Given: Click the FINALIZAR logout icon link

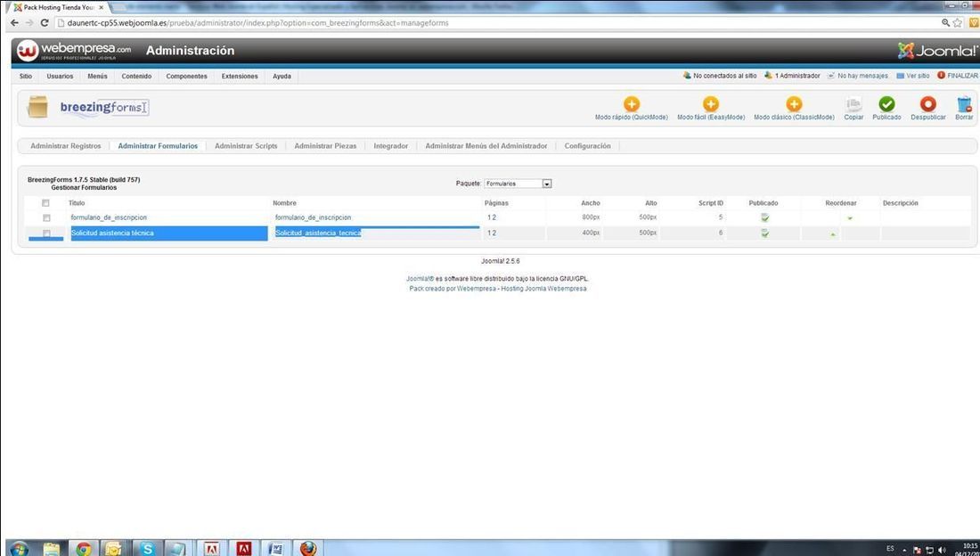Looking at the screenshot, I should coord(957,76).
